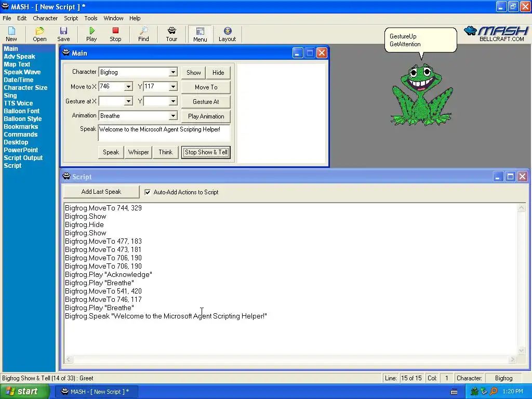Open the Script menu
Screen dimensions: 532x399
pos(71,18)
